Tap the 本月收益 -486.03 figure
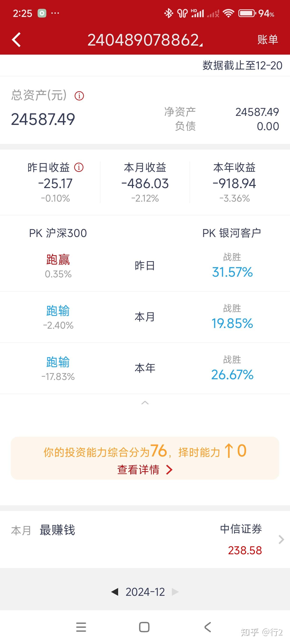290x644 pixels. pos(145,184)
